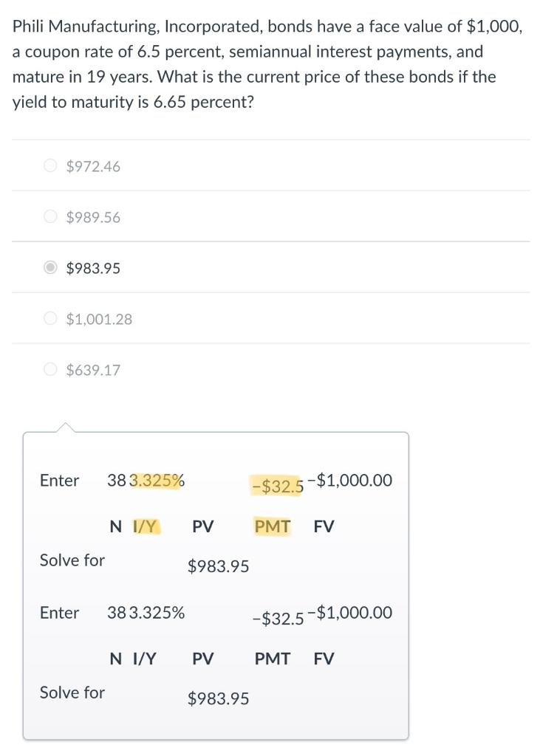Click the second Solve for label
This screenshot has height=756, width=540.
coord(72,693)
